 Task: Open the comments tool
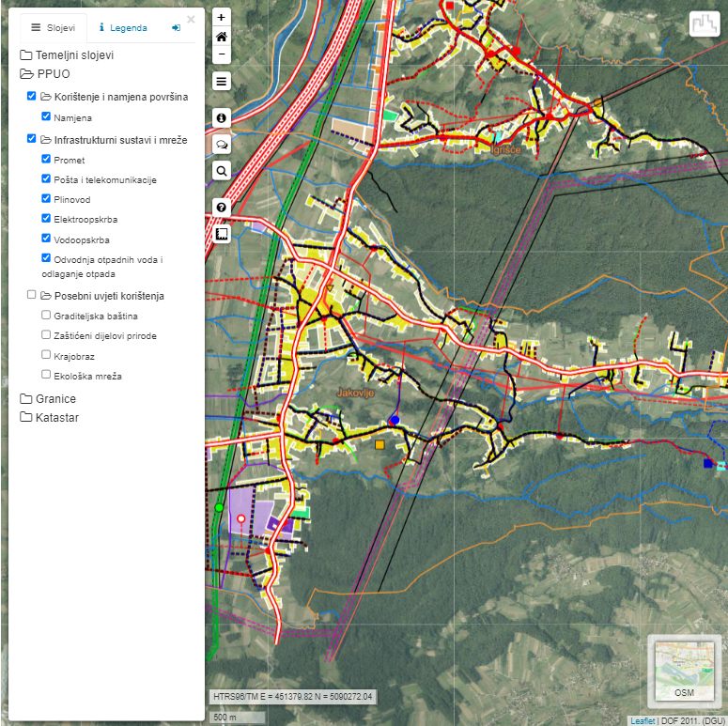pyautogui.click(x=221, y=144)
